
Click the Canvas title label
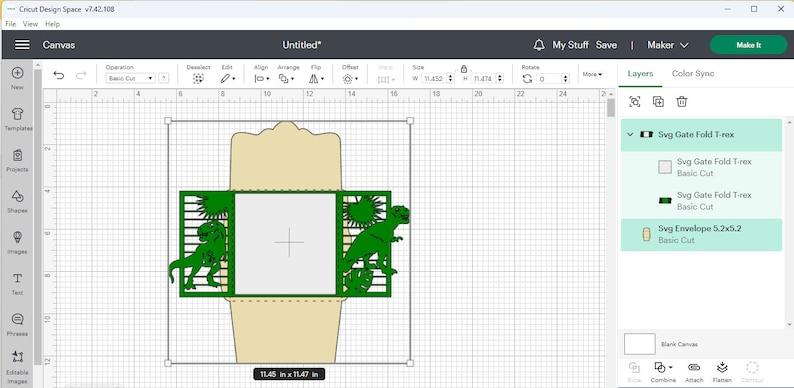pyautogui.click(x=59, y=45)
